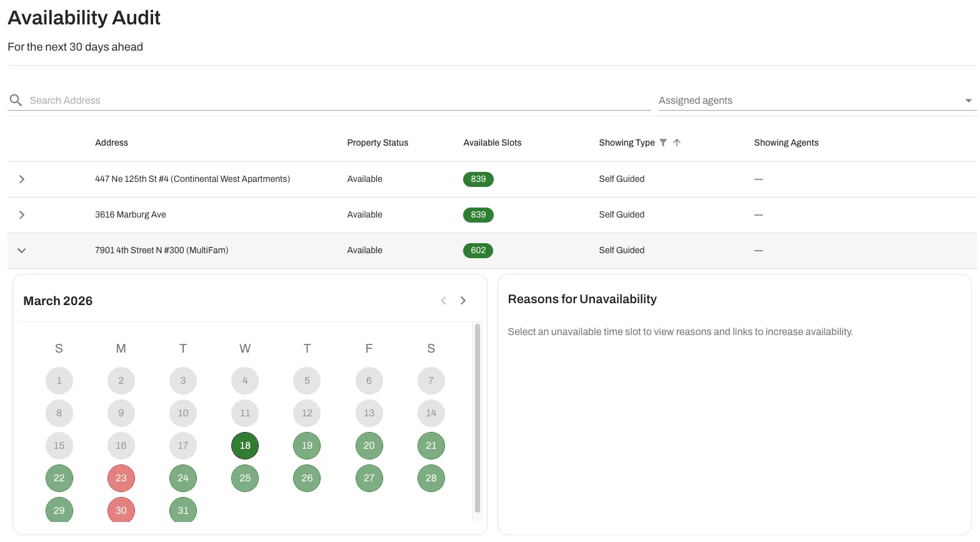The image size is (980, 542).
Task: Expand the 3616 Marburg Ave row
Action: pyautogui.click(x=22, y=215)
